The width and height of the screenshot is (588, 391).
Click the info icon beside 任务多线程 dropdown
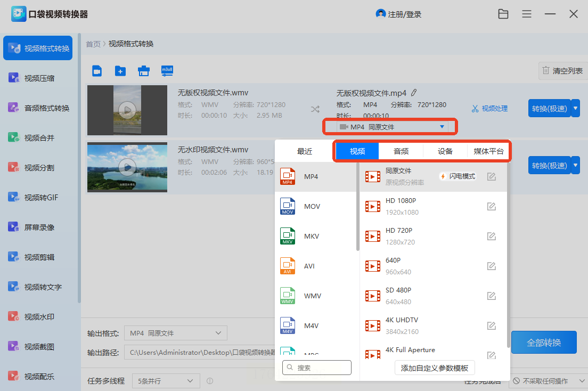[x=210, y=381]
